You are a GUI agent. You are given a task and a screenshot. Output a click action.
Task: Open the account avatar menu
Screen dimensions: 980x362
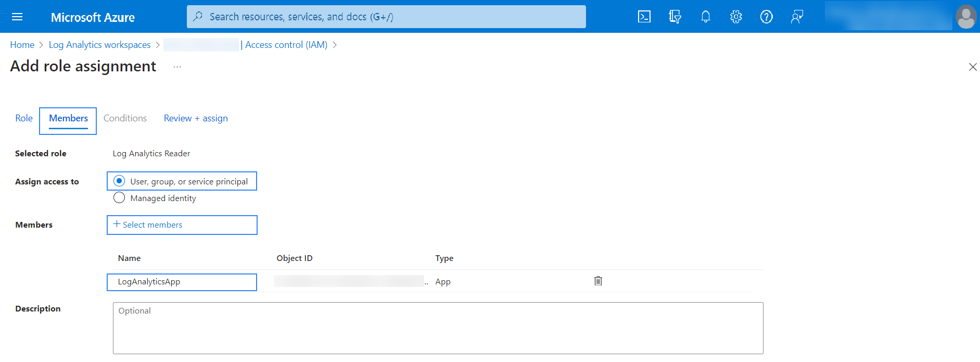tap(966, 17)
